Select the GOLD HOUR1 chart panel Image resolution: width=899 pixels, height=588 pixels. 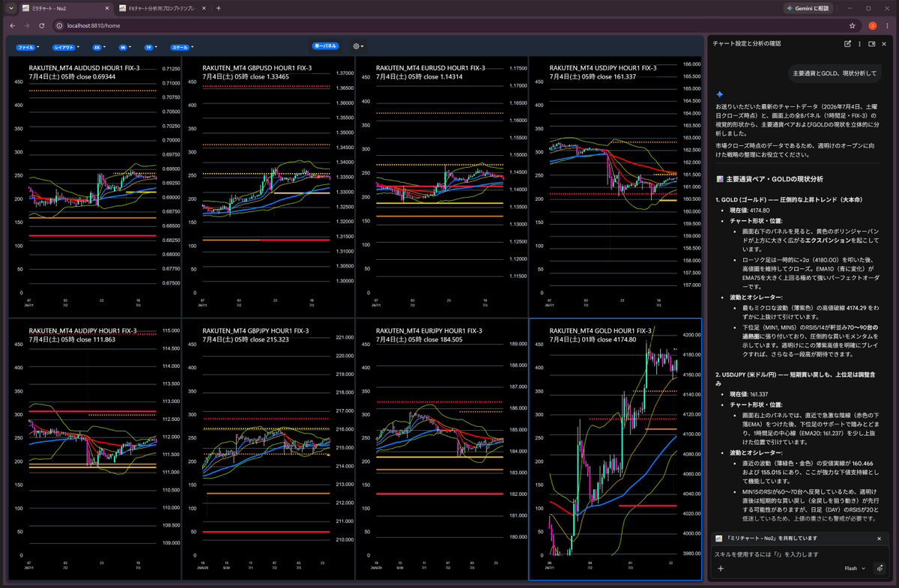pyautogui.click(x=616, y=449)
